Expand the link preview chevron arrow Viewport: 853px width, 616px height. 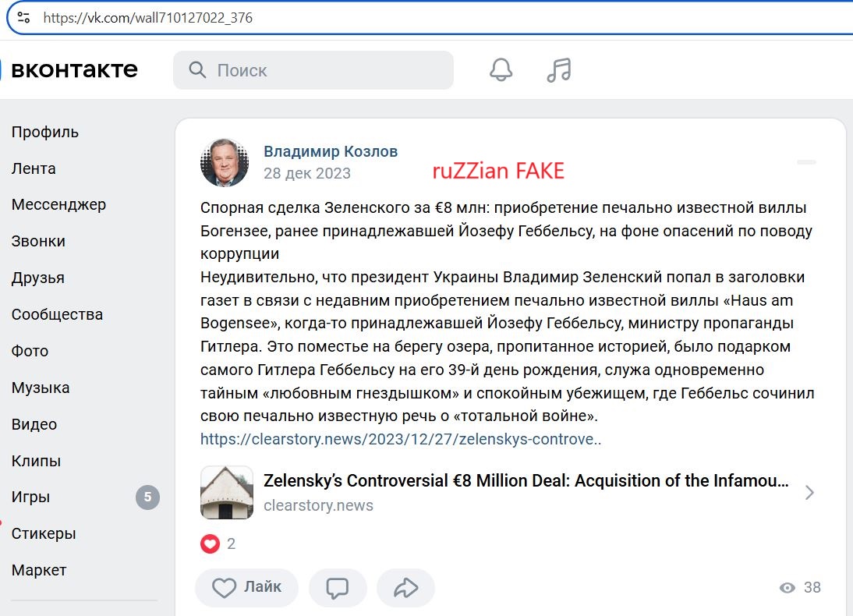(809, 493)
